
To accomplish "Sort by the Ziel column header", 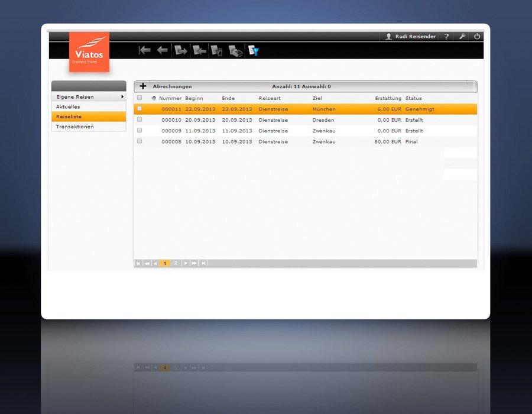I will tap(317, 98).
